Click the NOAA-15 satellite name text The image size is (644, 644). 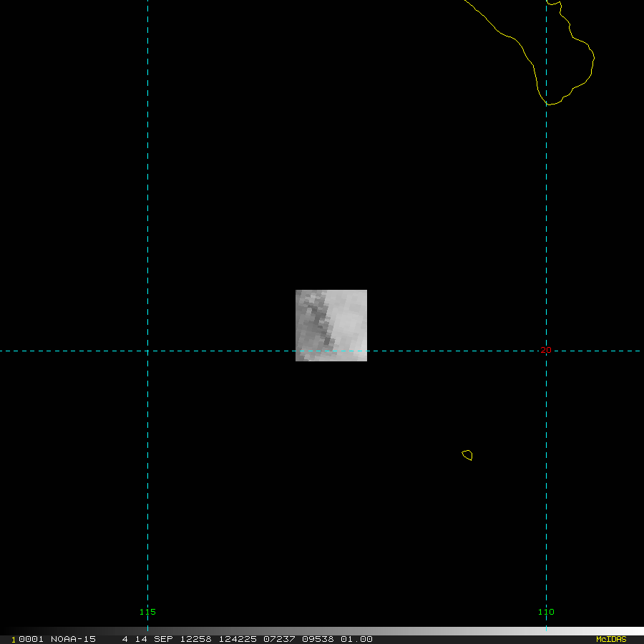(73, 639)
